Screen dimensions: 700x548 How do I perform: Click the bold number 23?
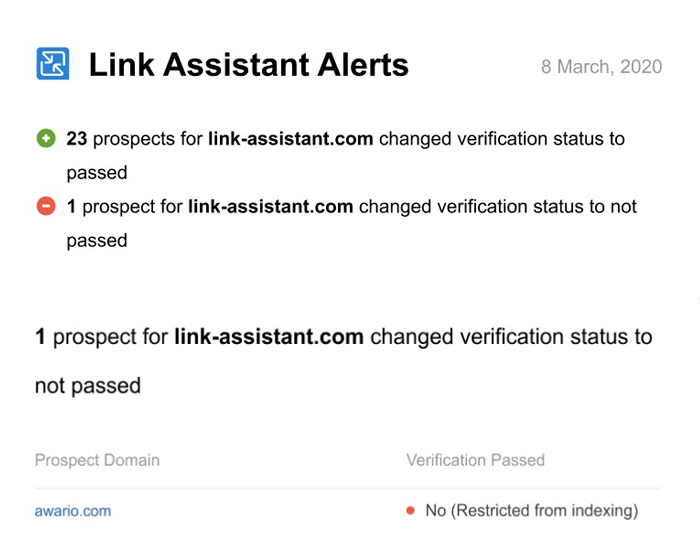pyautogui.click(x=77, y=139)
